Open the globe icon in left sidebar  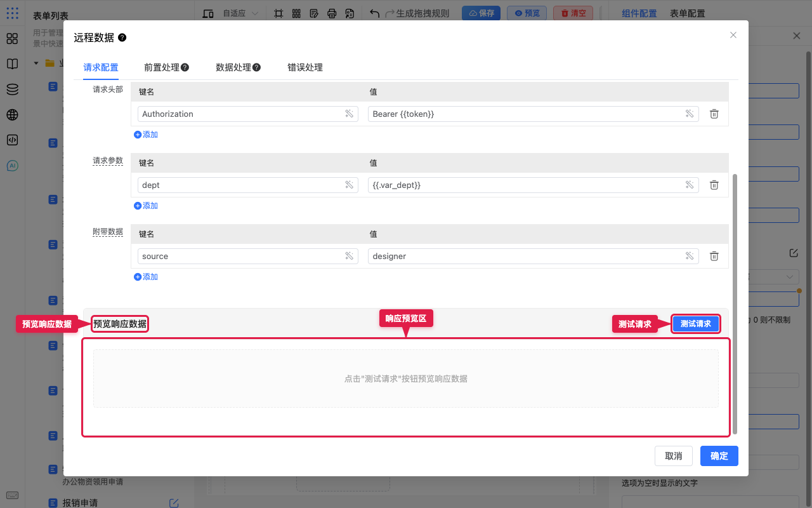12,115
